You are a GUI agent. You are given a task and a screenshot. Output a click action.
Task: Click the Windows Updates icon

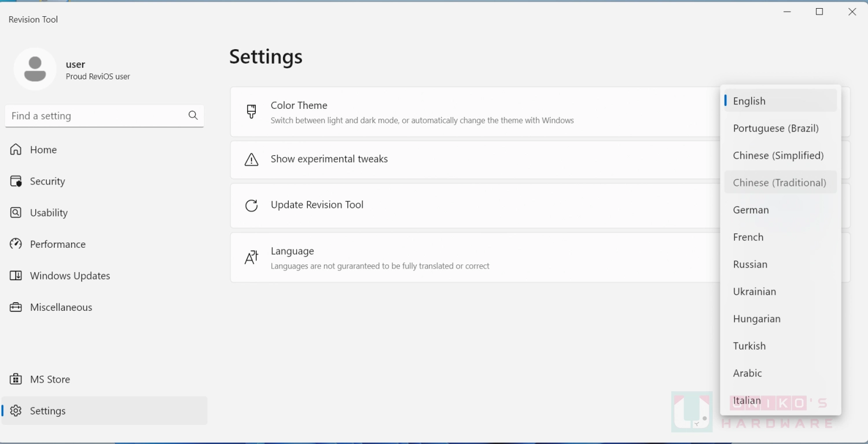coord(17,276)
